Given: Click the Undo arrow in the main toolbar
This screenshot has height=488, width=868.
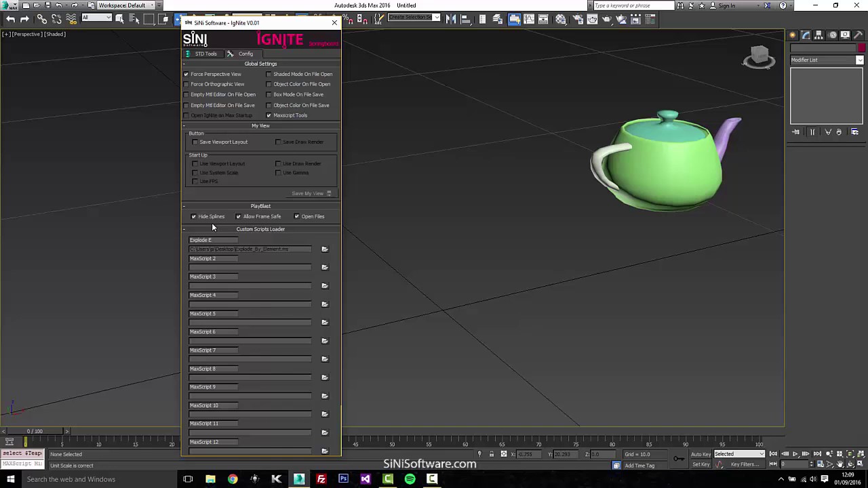Looking at the screenshot, I should pyautogui.click(x=11, y=19).
